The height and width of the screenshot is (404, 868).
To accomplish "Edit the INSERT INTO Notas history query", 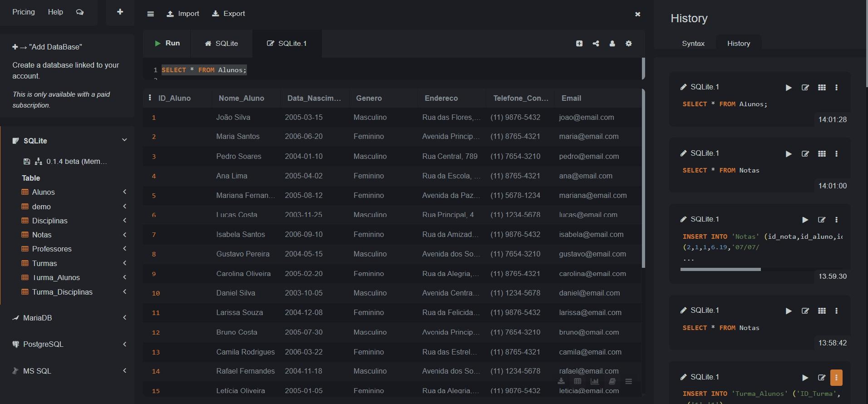I will click(x=822, y=220).
